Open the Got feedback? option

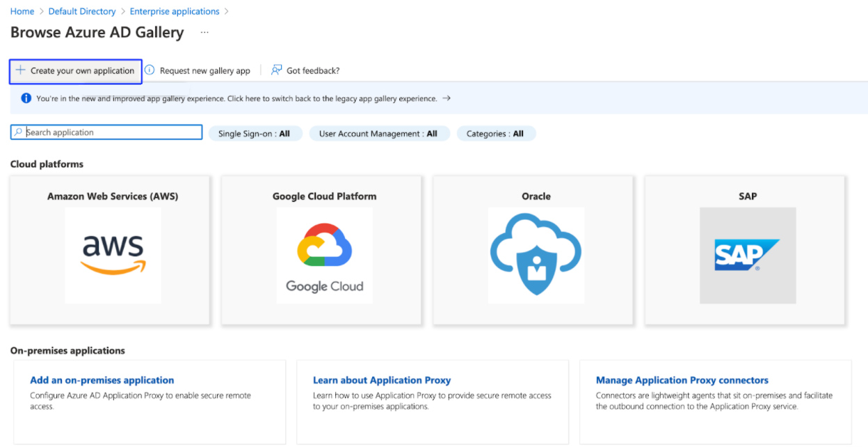coord(313,70)
